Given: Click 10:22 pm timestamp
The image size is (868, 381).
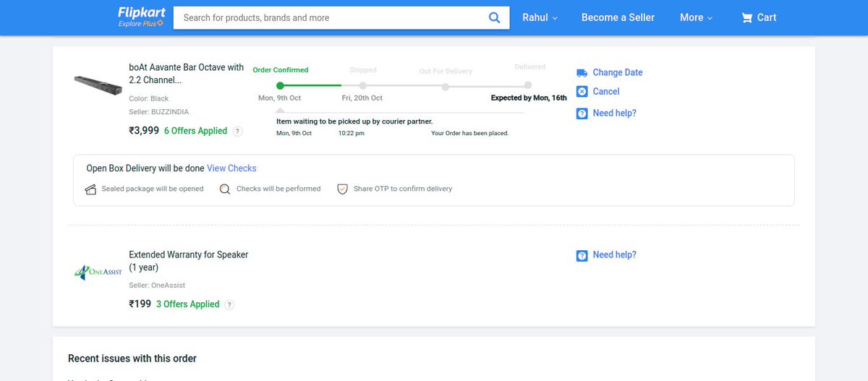Looking at the screenshot, I should (352, 133).
